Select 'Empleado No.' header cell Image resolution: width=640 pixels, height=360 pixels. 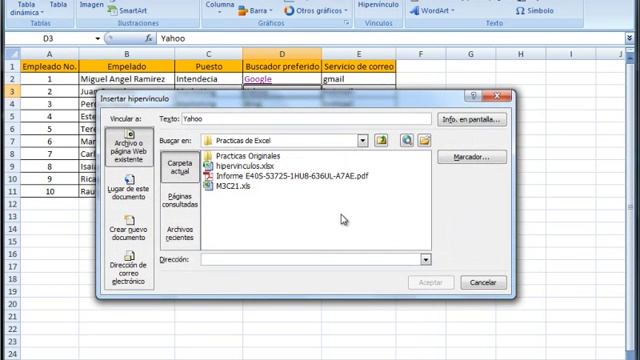click(49, 66)
